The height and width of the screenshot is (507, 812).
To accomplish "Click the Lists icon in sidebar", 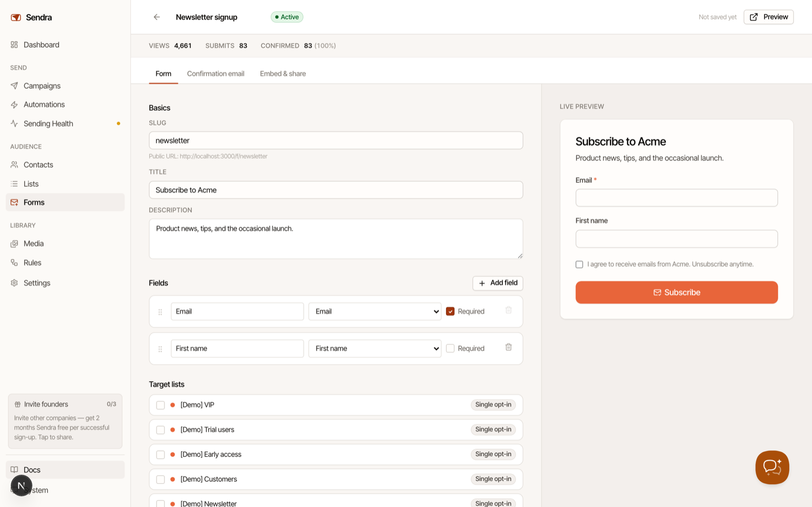I will 15,184.
